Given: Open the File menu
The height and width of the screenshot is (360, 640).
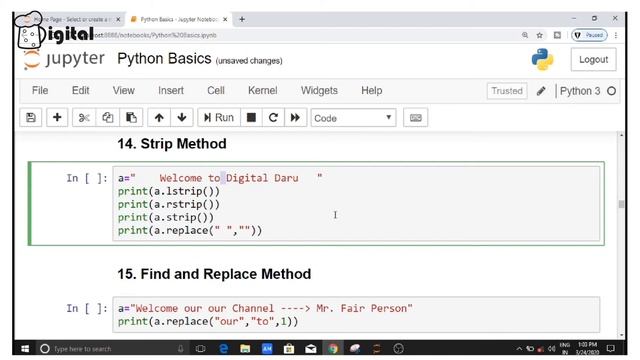Looking at the screenshot, I should pyautogui.click(x=40, y=91).
